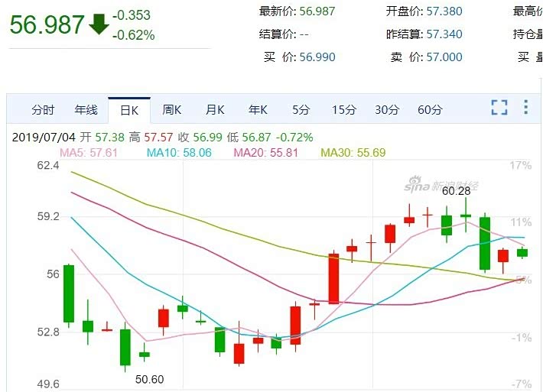Click the fullscreen expand icon

click(499, 108)
